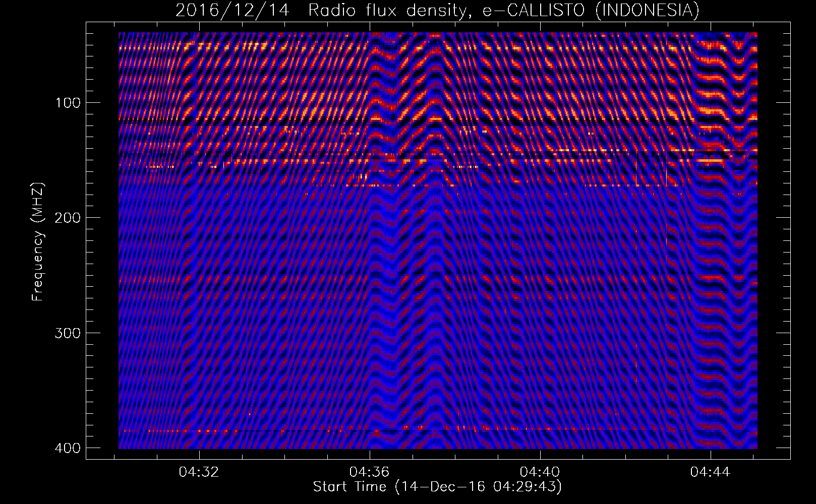
Task: Click the 04:36 time tick label
Action: point(369,472)
